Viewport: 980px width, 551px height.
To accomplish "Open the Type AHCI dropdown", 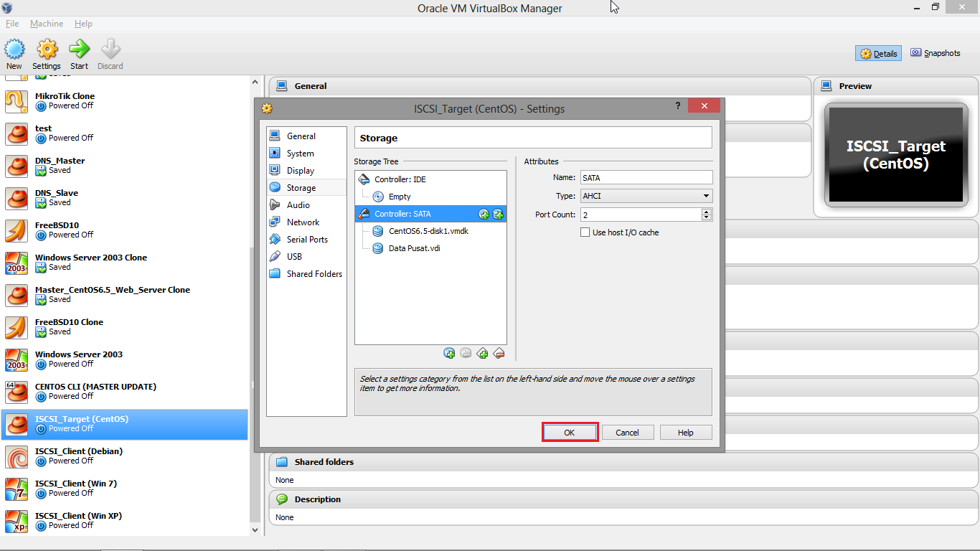I will [646, 196].
